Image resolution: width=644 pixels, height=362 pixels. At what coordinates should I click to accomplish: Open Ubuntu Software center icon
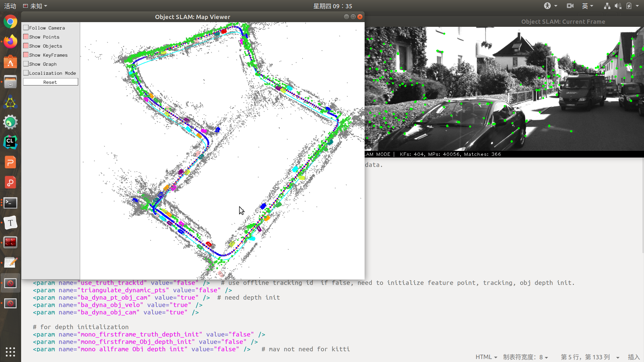[x=10, y=62]
